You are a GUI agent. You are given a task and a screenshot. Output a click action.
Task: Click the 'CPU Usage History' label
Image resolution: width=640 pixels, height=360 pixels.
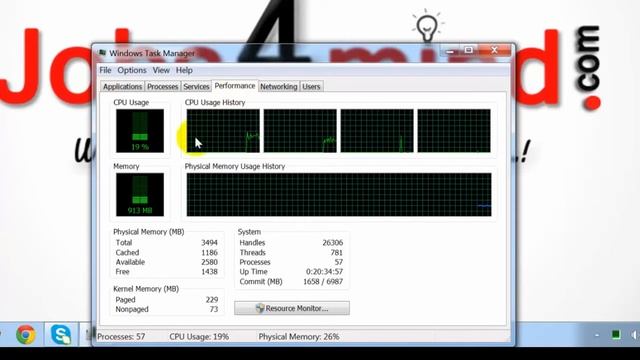point(215,102)
